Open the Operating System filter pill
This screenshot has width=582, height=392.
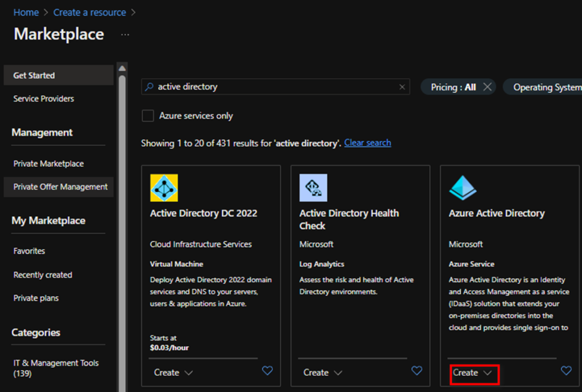543,87
